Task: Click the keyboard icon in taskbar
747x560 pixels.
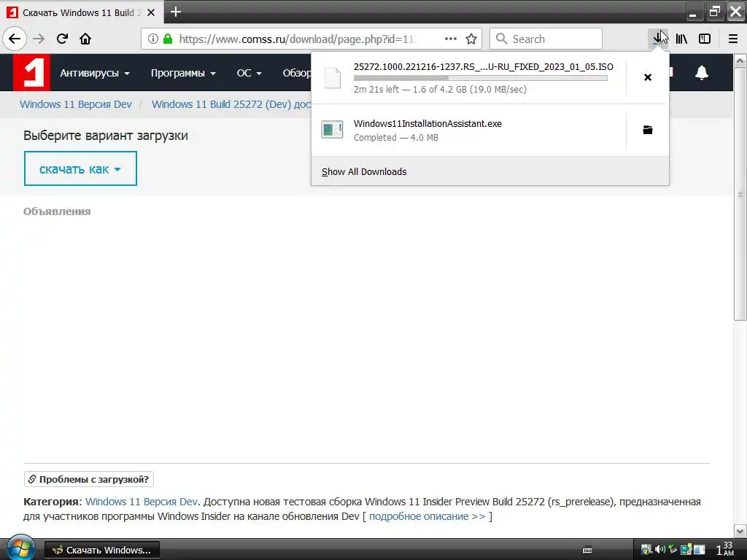Action: pyautogui.click(x=587, y=550)
